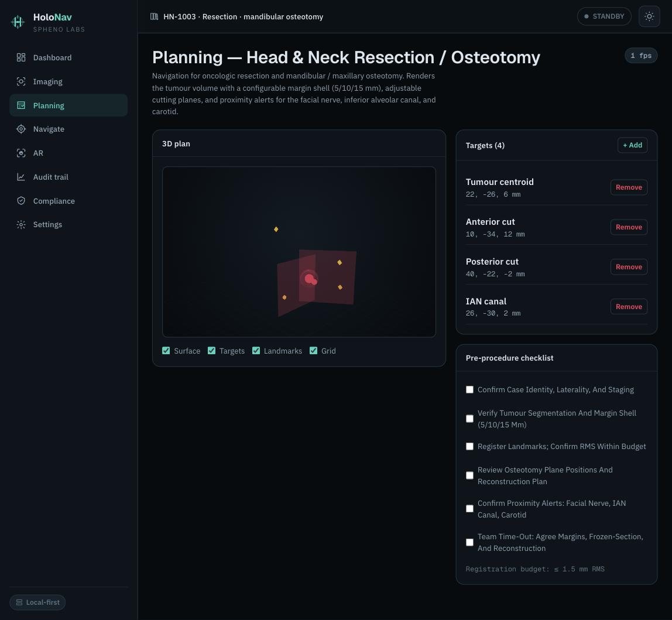
Task: Remove the Anterior cut target
Action: pyautogui.click(x=629, y=227)
